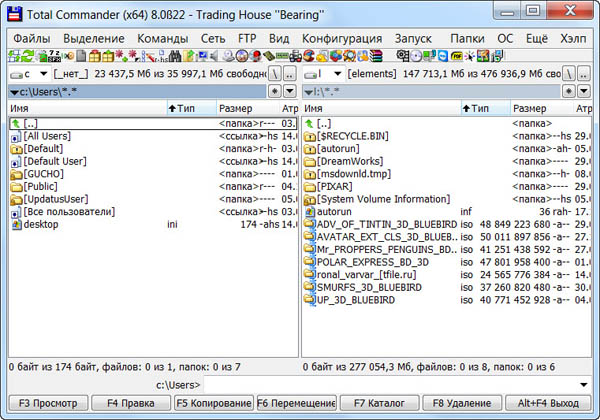Screen dimensions: 600x420
Task: Select the [PIXAR] folder in right panel
Action: (x=335, y=185)
